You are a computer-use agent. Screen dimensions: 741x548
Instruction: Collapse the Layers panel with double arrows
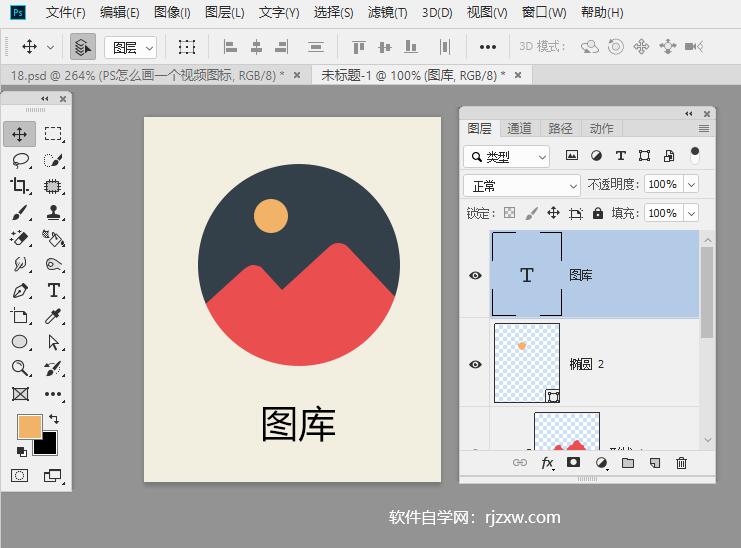(x=689, y=113)
